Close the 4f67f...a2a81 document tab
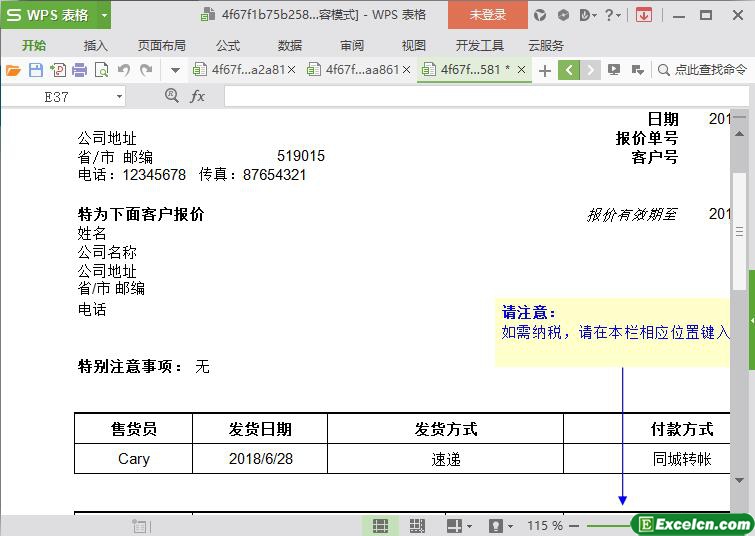Viewport: 755px width, 536px height. (292, 70)
